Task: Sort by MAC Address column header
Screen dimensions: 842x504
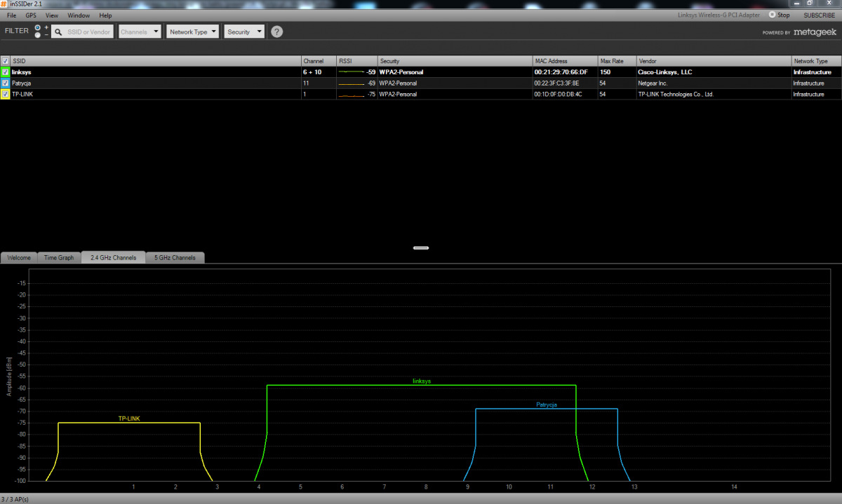Action: point(565,61)
